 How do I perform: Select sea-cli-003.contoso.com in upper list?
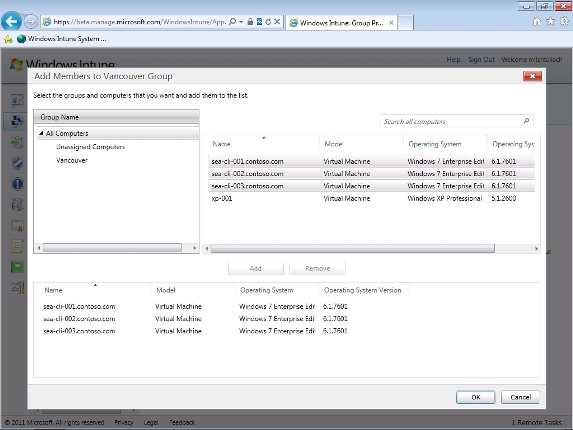(372, 186)
